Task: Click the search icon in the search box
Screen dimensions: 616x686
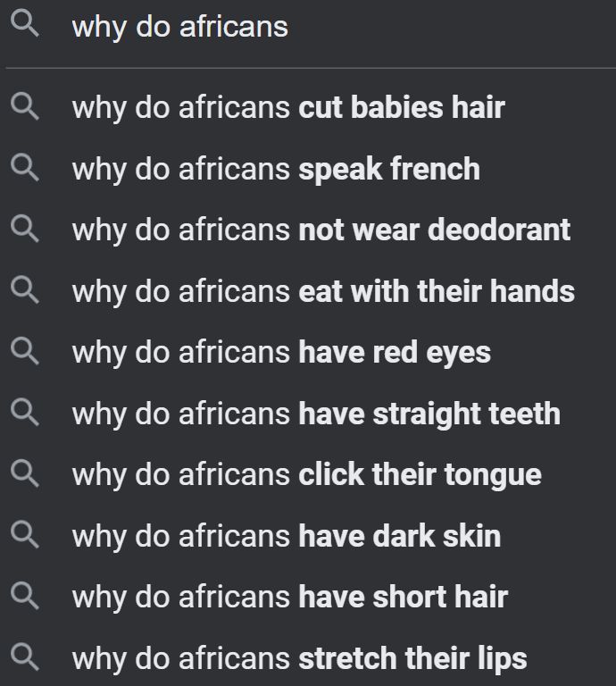Action: pos(25,24)
